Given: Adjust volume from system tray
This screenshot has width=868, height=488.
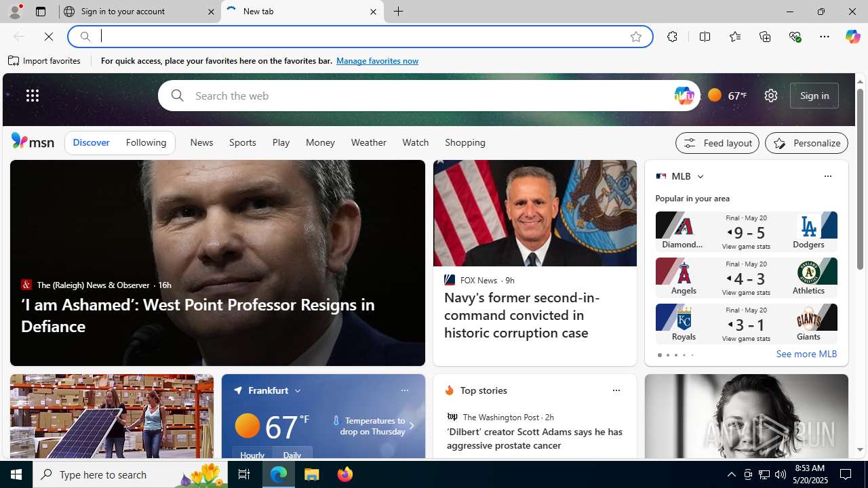Looking at the screenshot, I should click(781, 474).
